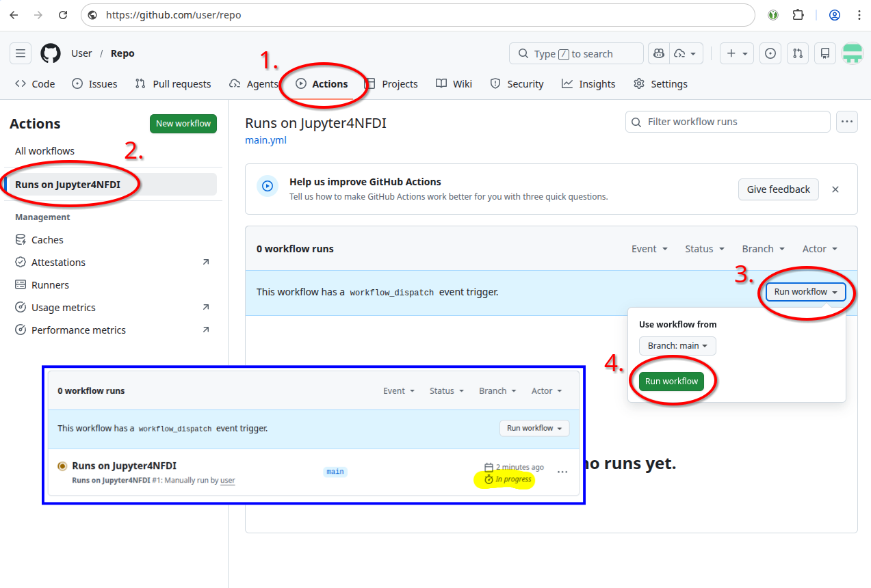The image size is (871, 588).
Task: Open the Runners management page
Action: pos(50,284)
